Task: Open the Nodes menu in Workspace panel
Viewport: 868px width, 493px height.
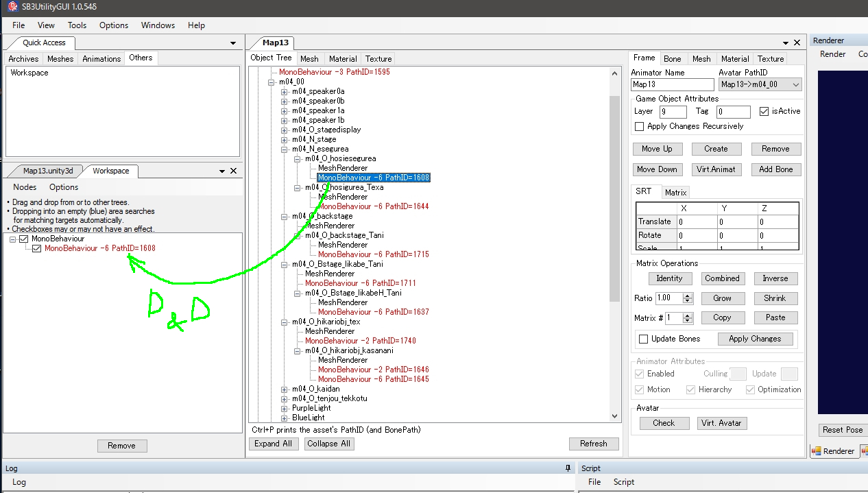Action: point(25,187)
